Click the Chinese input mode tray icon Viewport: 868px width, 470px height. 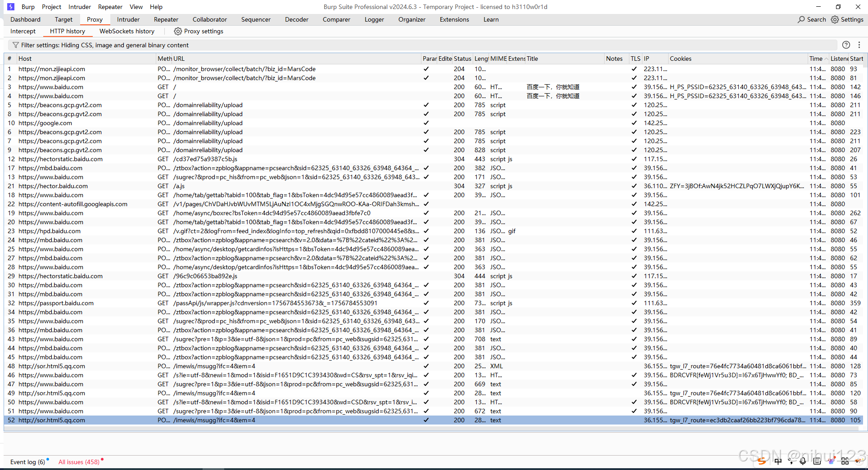point(778,461)
